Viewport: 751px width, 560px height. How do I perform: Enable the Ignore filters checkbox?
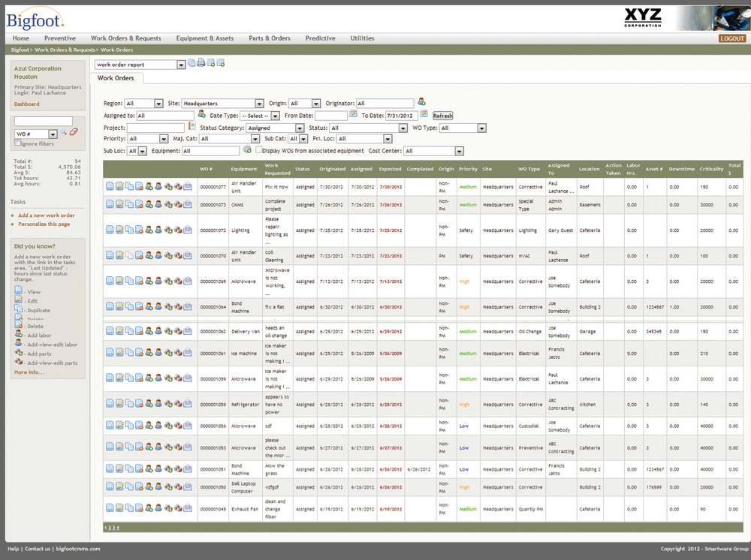pos(18,143)
